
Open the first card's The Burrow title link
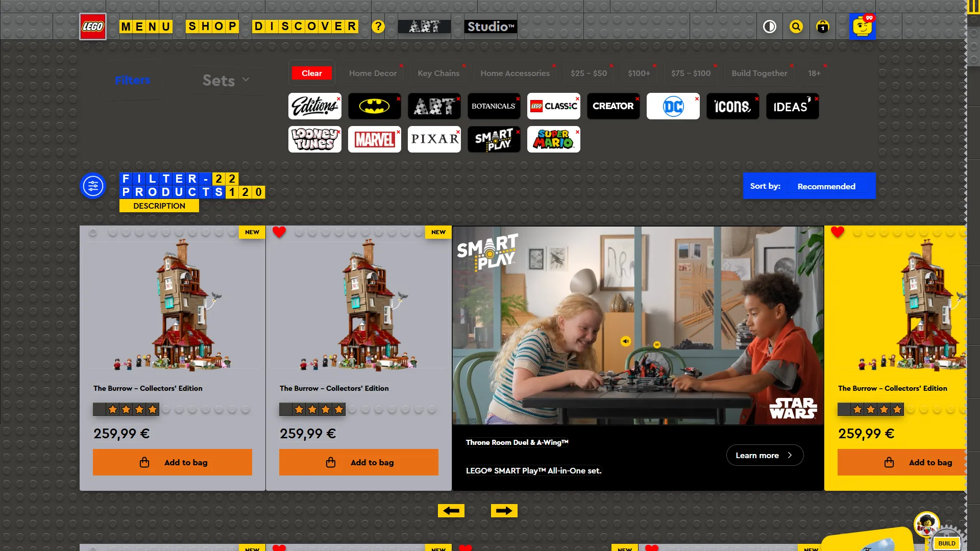click(x=148, y=388)
